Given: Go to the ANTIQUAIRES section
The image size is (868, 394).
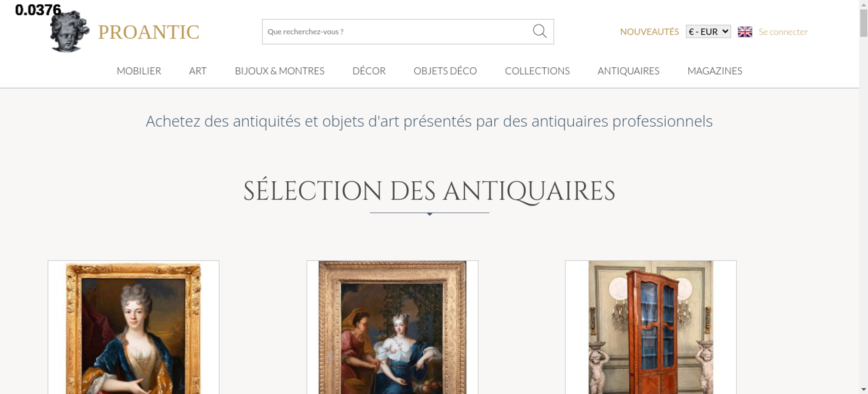Looking at the screenshot, I should tap(628, 71).
